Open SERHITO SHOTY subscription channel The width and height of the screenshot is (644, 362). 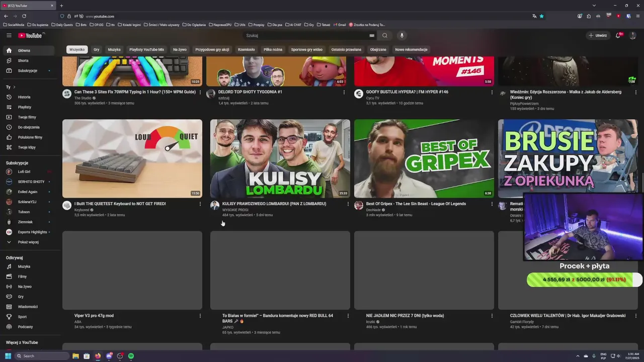(x=28, y=182)
